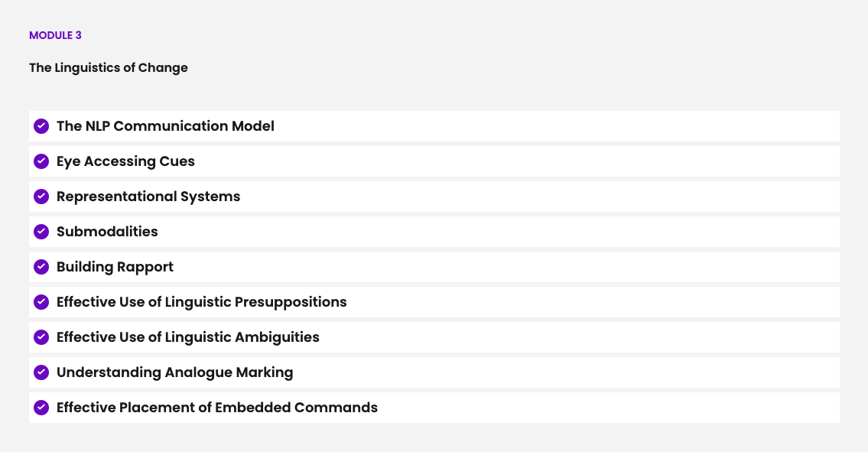Open The NLP Communication Model lesson

click(165, 126)
